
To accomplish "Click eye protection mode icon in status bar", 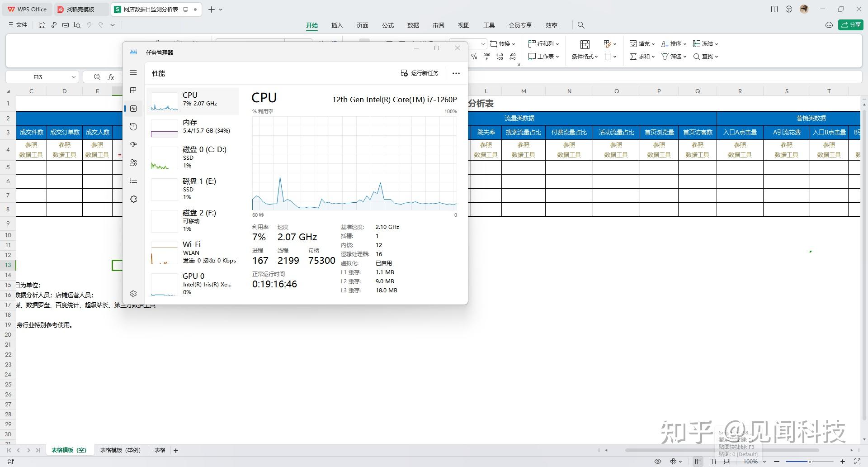I will point(658,462).
